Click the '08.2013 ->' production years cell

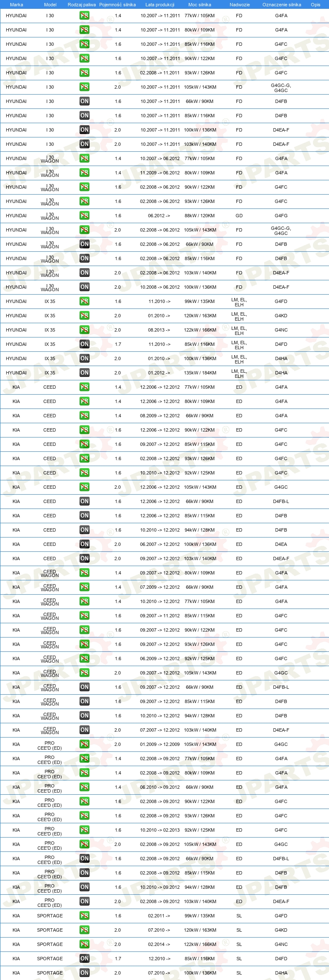159,330
